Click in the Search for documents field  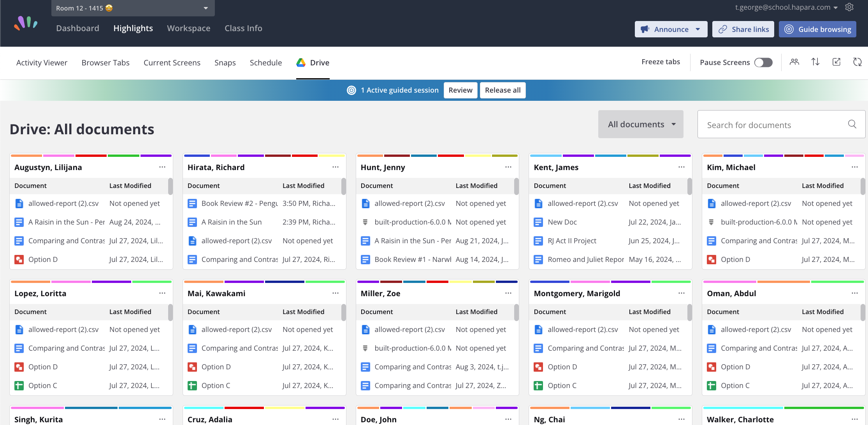click(x=781, y=124)
